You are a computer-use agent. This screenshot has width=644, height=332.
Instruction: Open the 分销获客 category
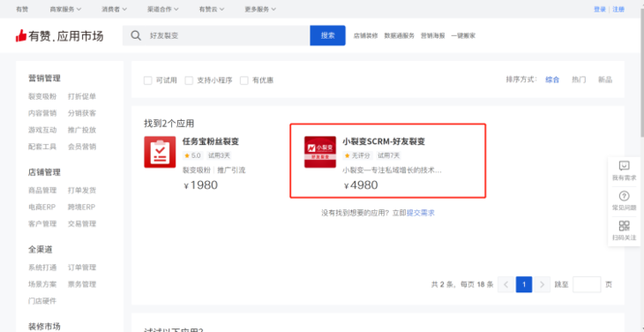click(82, 113)
